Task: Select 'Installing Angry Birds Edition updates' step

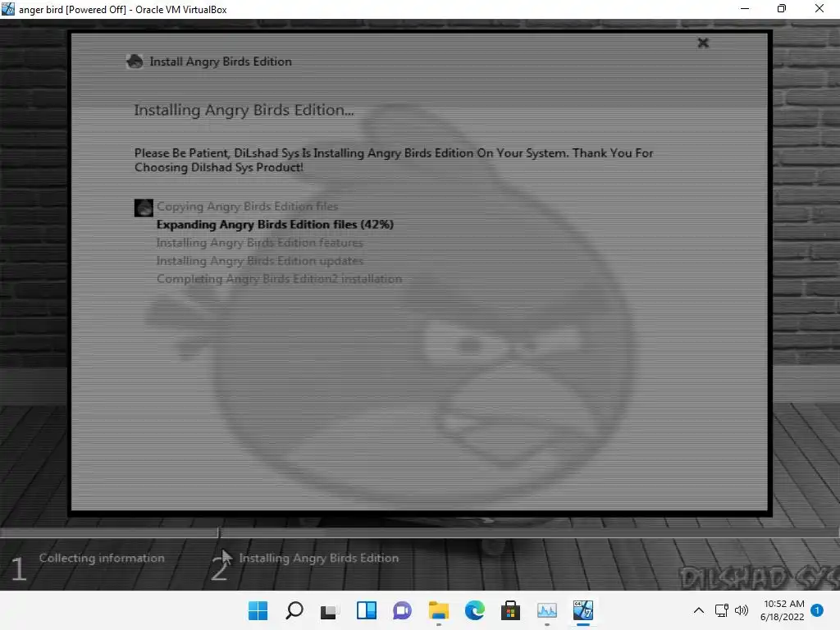Action: [x=260, y=261]
